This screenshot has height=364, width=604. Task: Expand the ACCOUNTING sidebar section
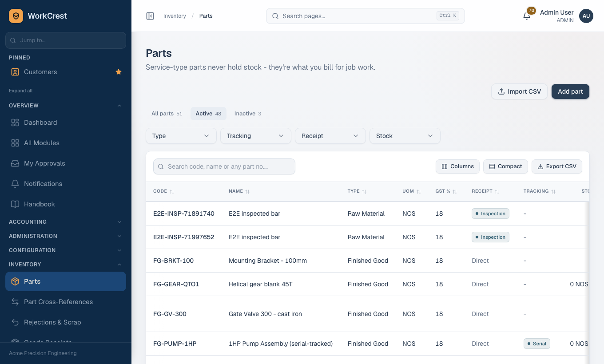[66, 222]
